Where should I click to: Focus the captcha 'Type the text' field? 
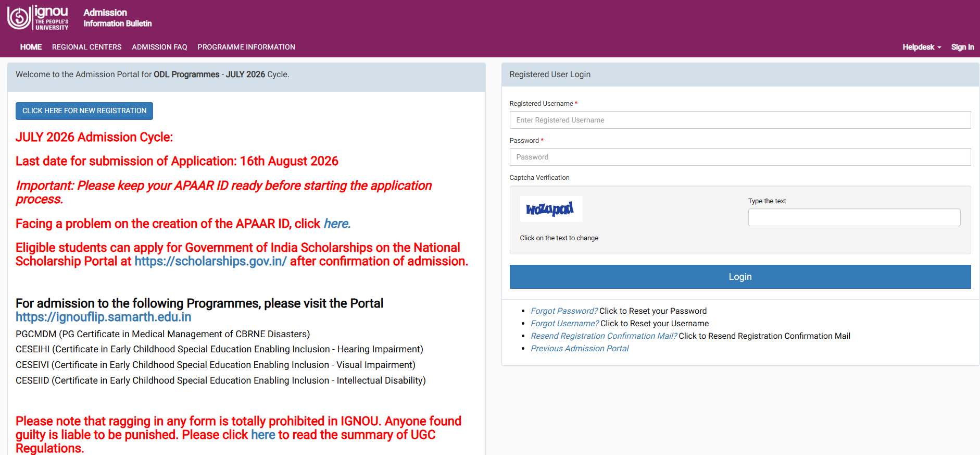[854, 217]
